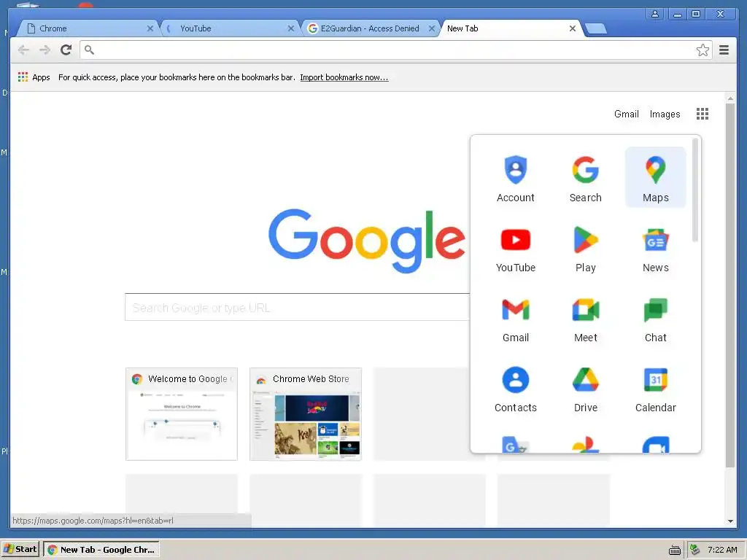Open Welcome to Google Chrome thumbnail
The height and width of the screenshot is (560, 747).
pyautogui.click(x=182, y=414)
